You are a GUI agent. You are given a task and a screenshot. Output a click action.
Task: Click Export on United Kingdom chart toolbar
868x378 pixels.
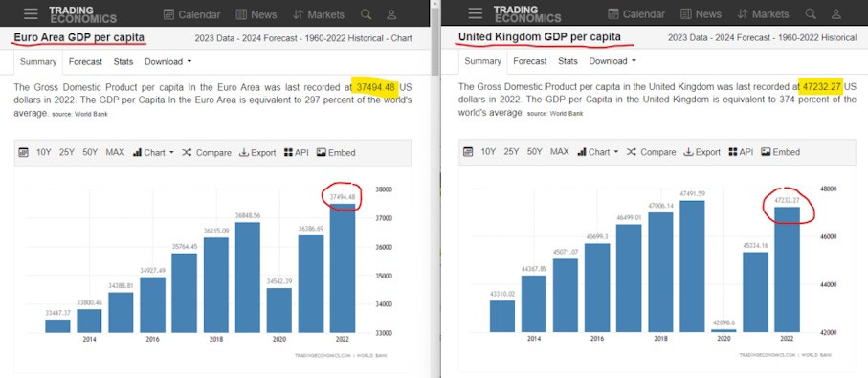[701, 152]
